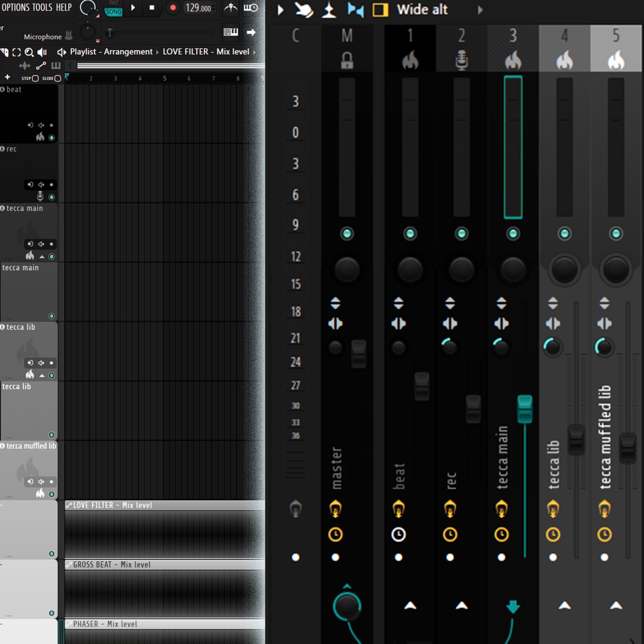Toggle the SLIDE checkbox
The image size is (644, 644).
[x=57, y=78]
